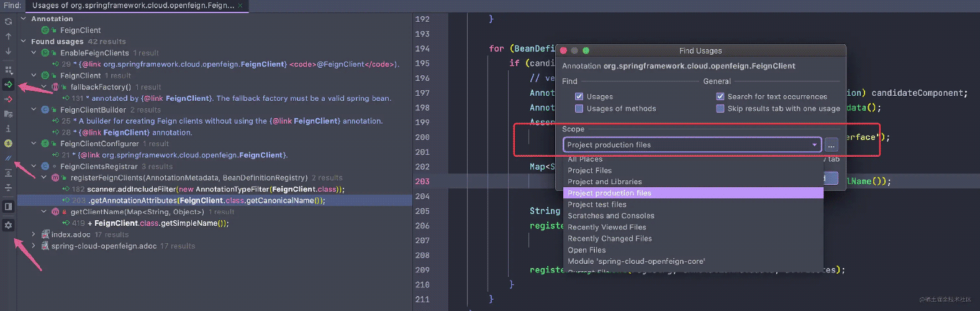Toggle the green read-access filter icon
This screenshot has height=311, width=980.
click(x=8, y=84)
